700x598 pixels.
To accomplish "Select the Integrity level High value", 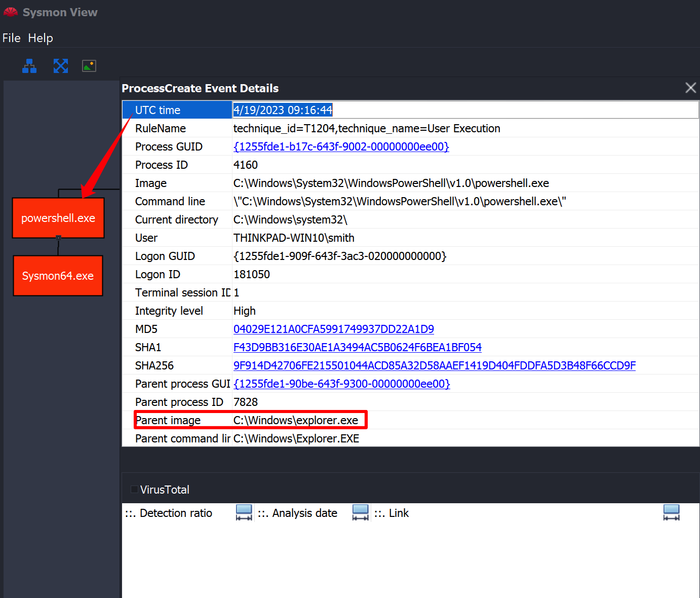I will coord(245,311).
